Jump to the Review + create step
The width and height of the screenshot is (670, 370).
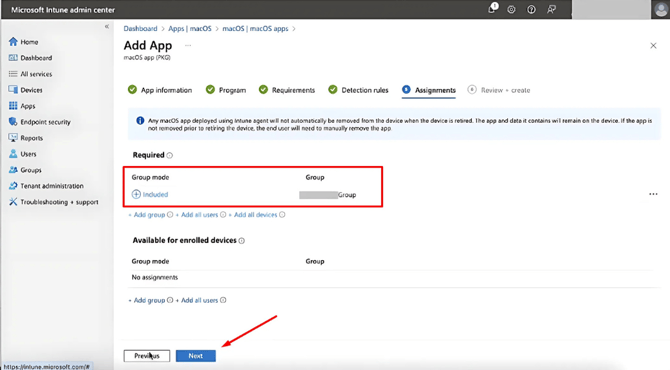[499, 90]
